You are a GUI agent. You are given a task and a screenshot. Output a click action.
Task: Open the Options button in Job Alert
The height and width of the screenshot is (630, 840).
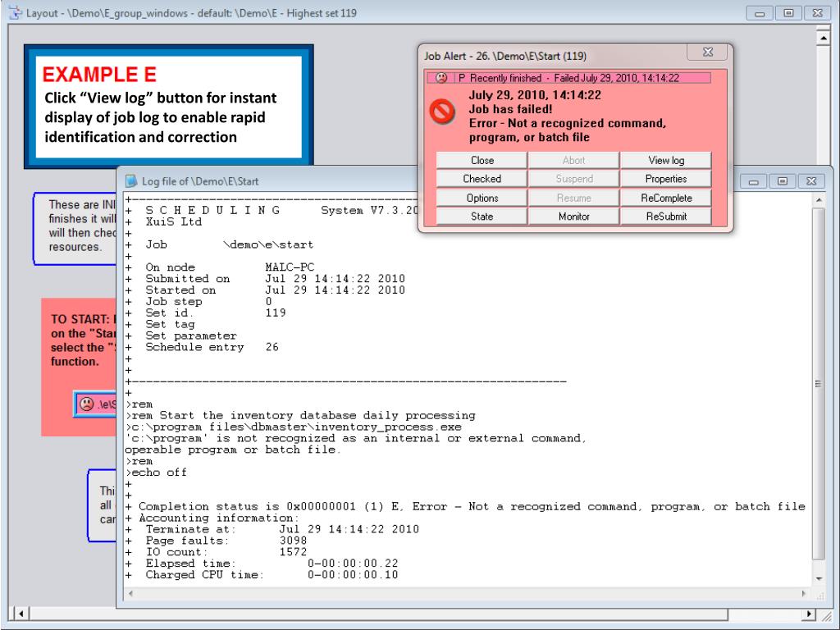coord(482,198)
